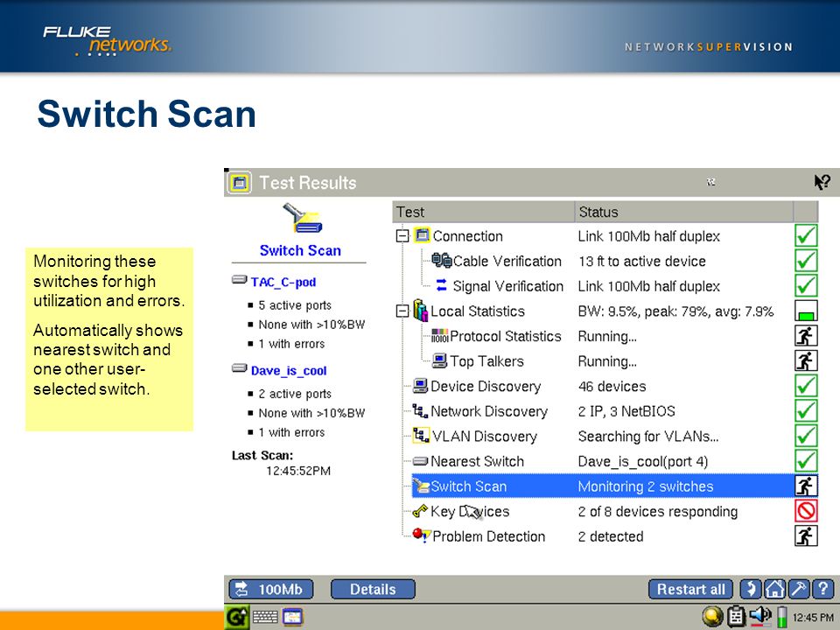This screenshot has height=630, width=840.
Task: Select the VLAN Discovery row text
Action: (484, 436)
